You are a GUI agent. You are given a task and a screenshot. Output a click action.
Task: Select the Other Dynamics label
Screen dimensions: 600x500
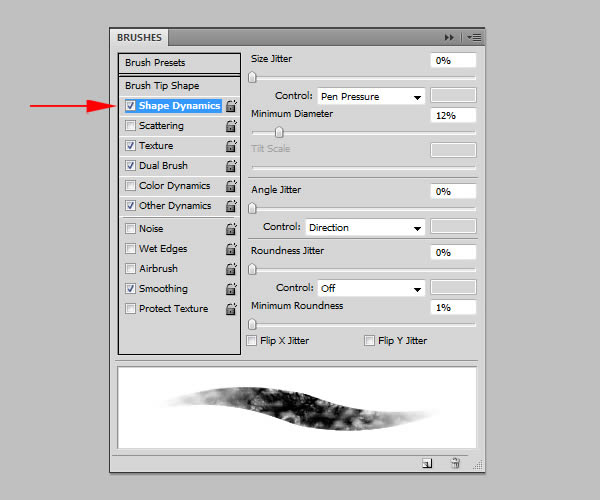(175, 205)
